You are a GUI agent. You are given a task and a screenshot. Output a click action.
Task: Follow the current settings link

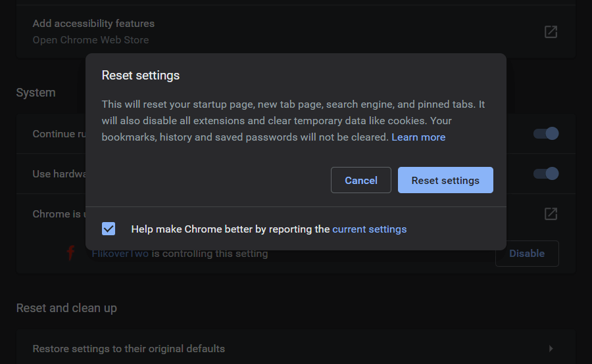click(369, 229)
